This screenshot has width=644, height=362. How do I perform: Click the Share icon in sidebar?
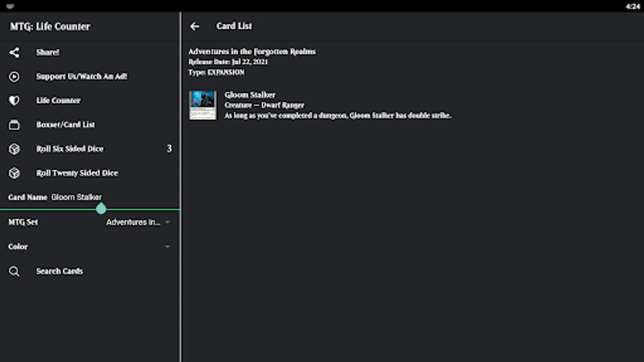(14, 52)
